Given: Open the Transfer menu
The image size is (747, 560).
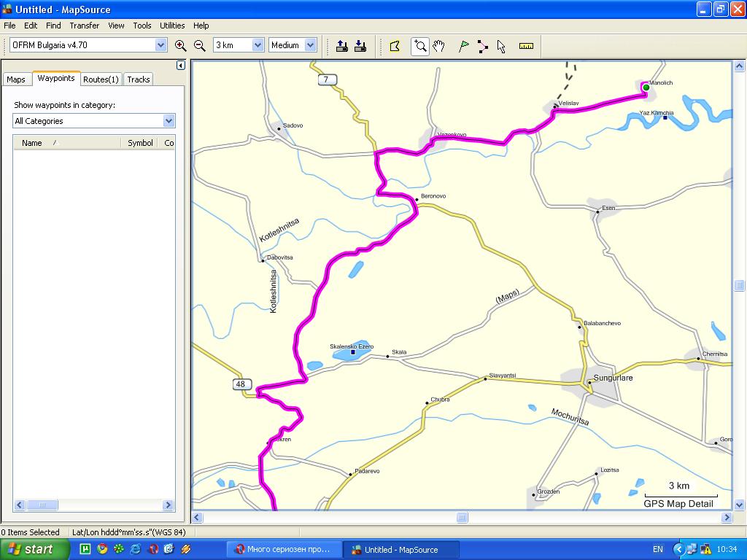Looking at the screenshot, I should tap(85, 26).
